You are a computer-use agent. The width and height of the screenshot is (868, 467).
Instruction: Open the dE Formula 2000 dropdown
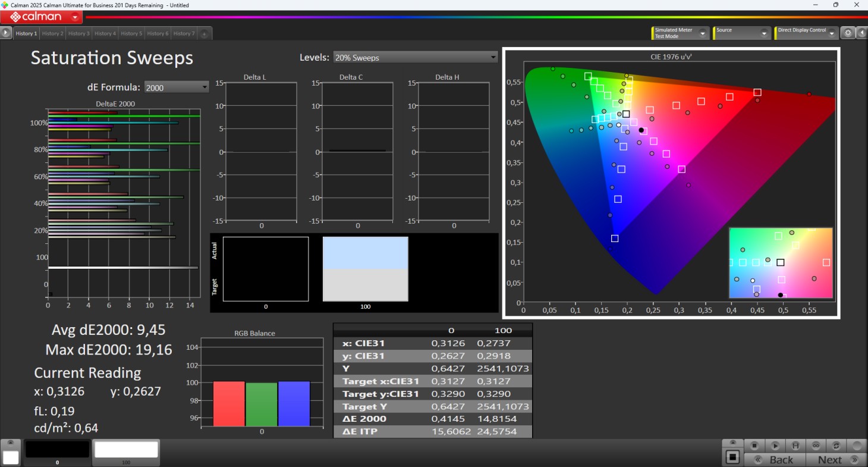[177, 87]
